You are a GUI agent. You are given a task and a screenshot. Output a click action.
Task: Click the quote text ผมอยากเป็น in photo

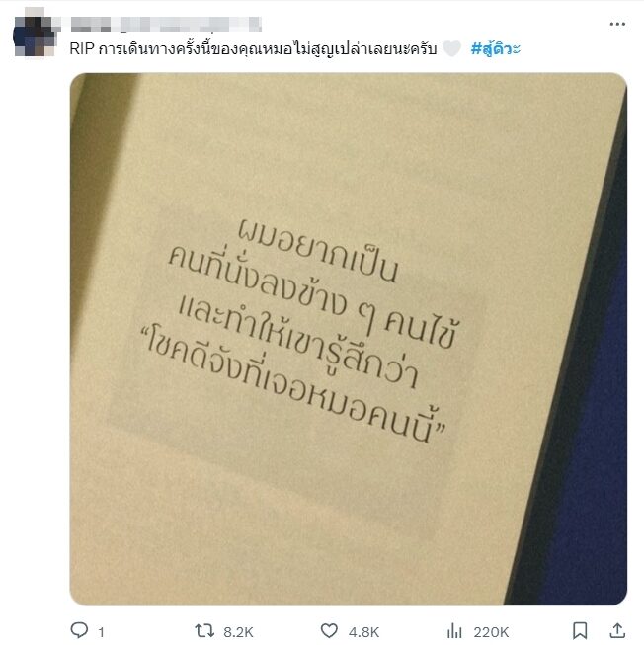(317, 251)
